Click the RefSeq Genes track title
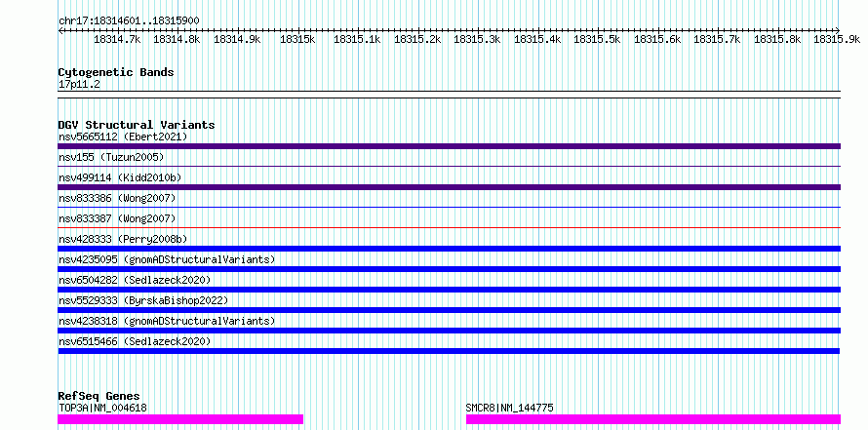The height and width of the screenshot is (430, 868). [x=99, y=396]
